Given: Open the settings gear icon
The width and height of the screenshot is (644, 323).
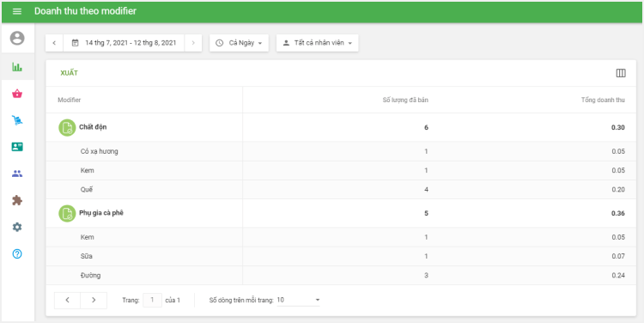Looking at the screenshot, I should [17, 227].
